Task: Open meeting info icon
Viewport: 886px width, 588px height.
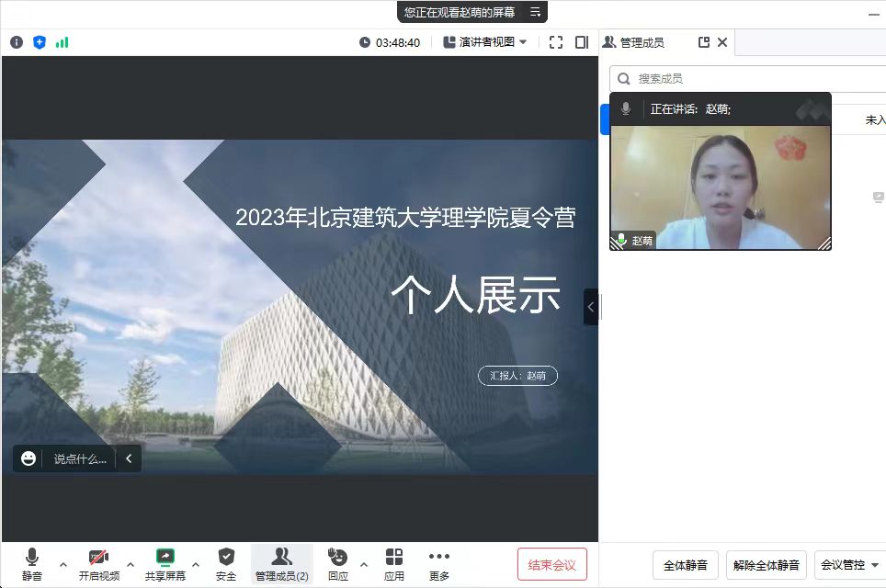Action: click(16, 42)
